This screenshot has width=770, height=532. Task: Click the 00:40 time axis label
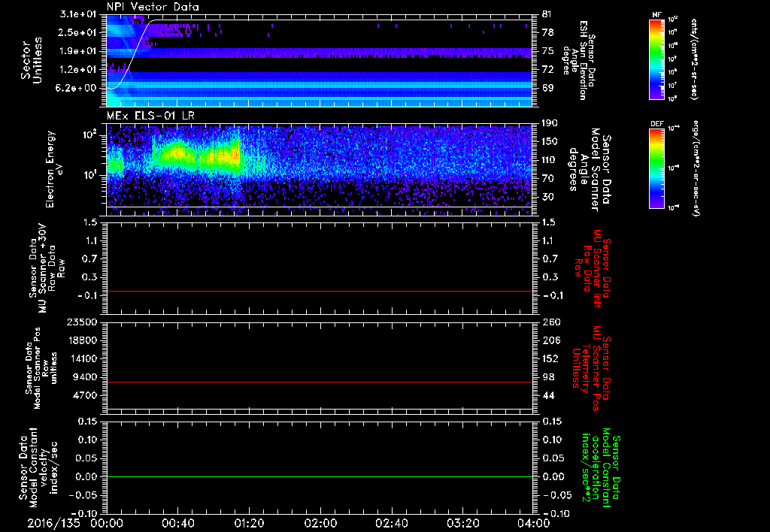(x=177, y=523)
